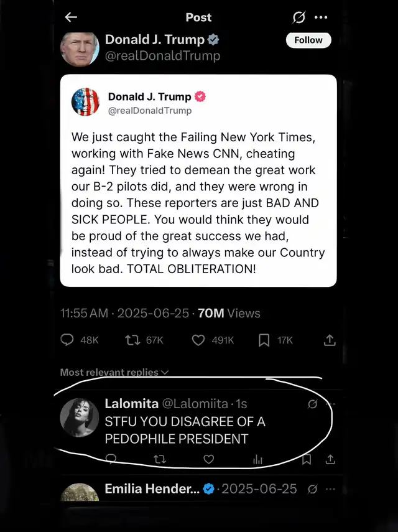Repost Lalomita's reply
This screenshot has width=398, height=532.
tap(160, 459)
